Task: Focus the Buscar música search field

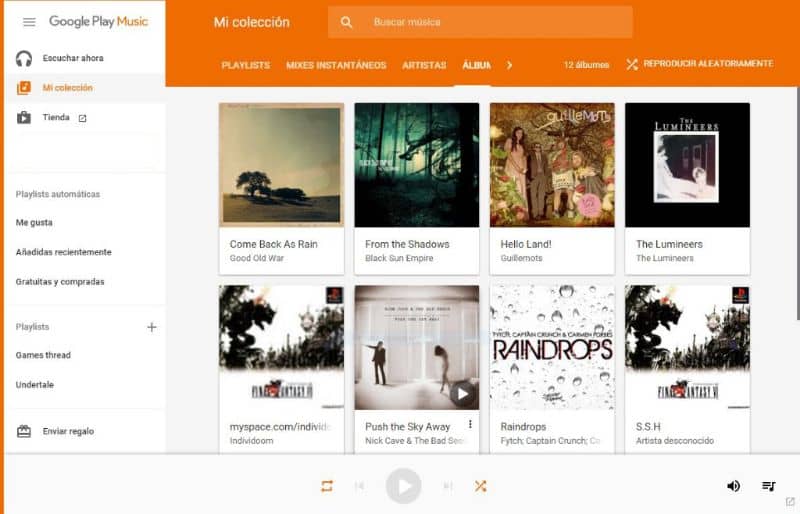Action: tap(480, 22)
